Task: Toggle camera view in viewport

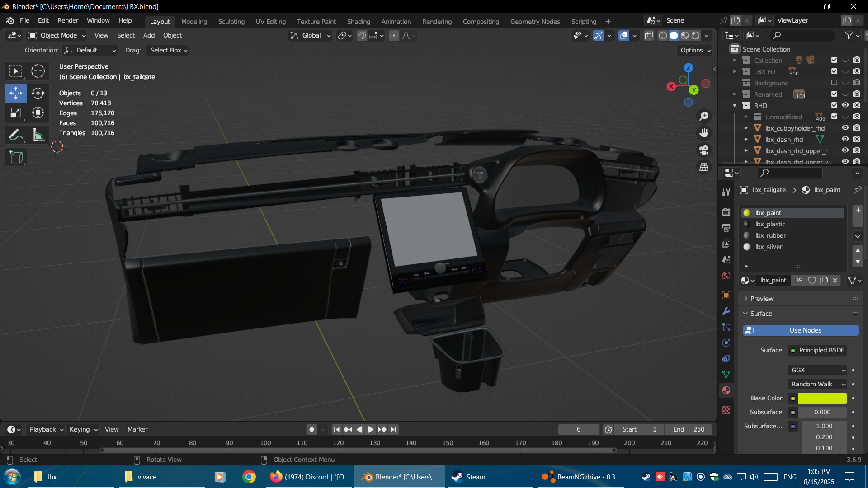Action: coord(704,150)
